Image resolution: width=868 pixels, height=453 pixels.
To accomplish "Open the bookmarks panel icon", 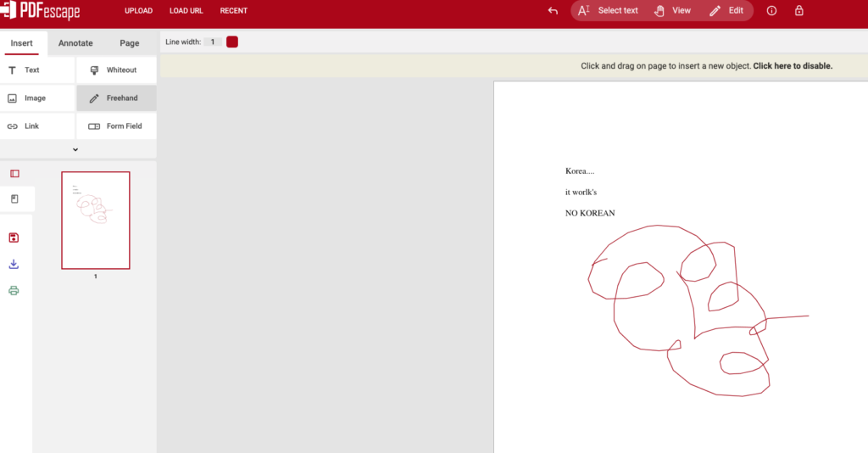I will coord(14,199).
